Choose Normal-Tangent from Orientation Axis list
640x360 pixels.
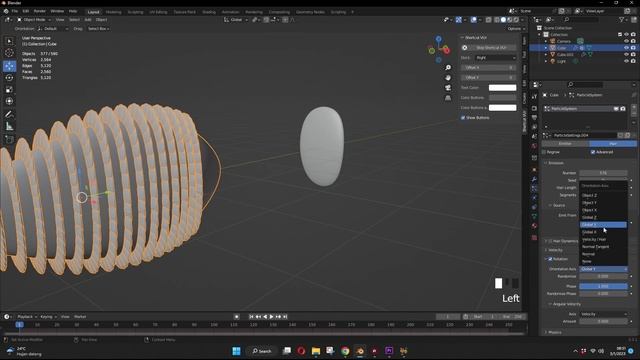(x=603, y=247)
